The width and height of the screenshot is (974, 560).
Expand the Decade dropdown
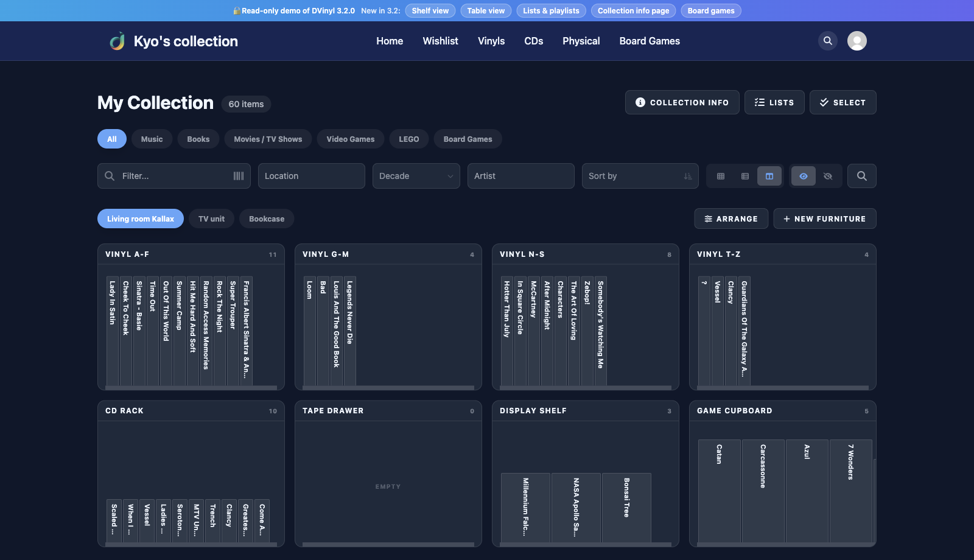click(416, 176)
